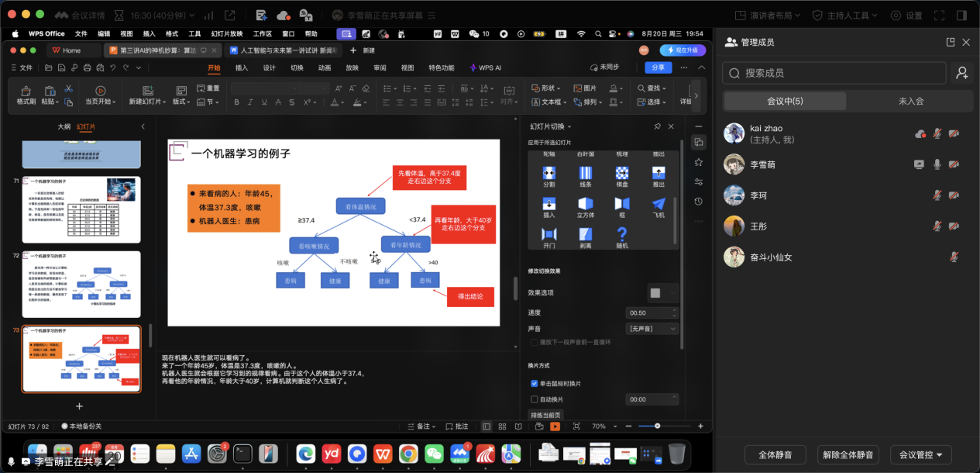Enable the 自动换片 checkbox
Screen dimensions: 980x473
[x=535, y=399]
